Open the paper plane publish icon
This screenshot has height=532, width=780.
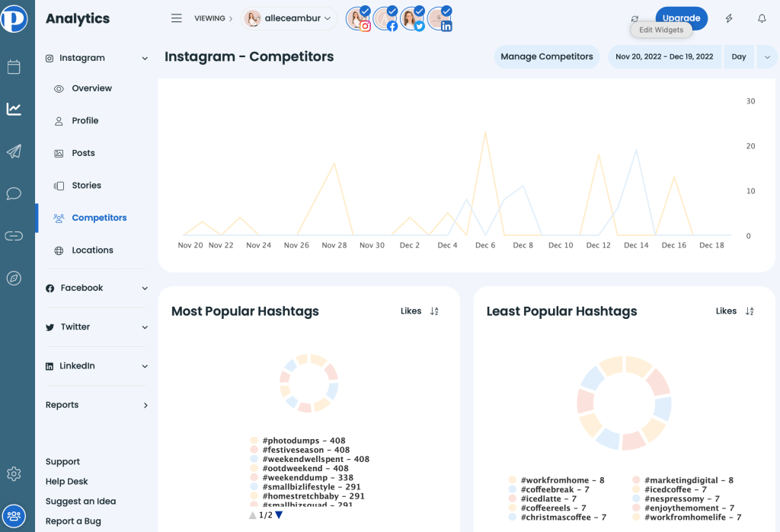14,151
